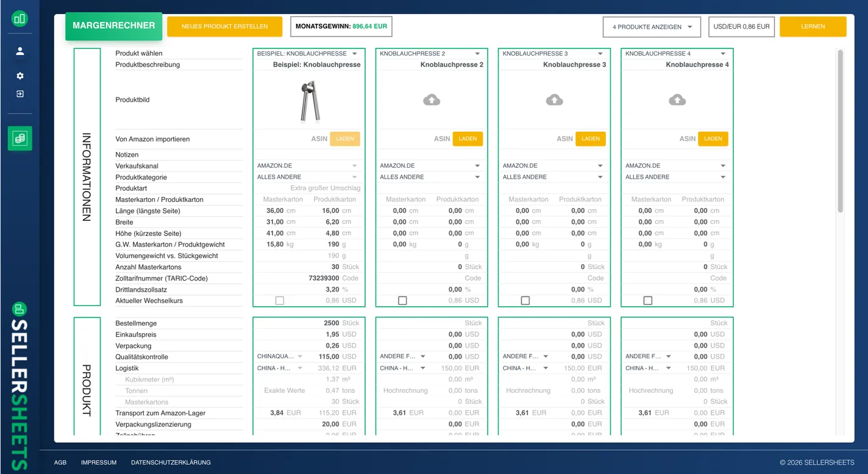The image size is (868, 474).
Task: Click the logout icon in sidebar
Action: pos(20,94)
